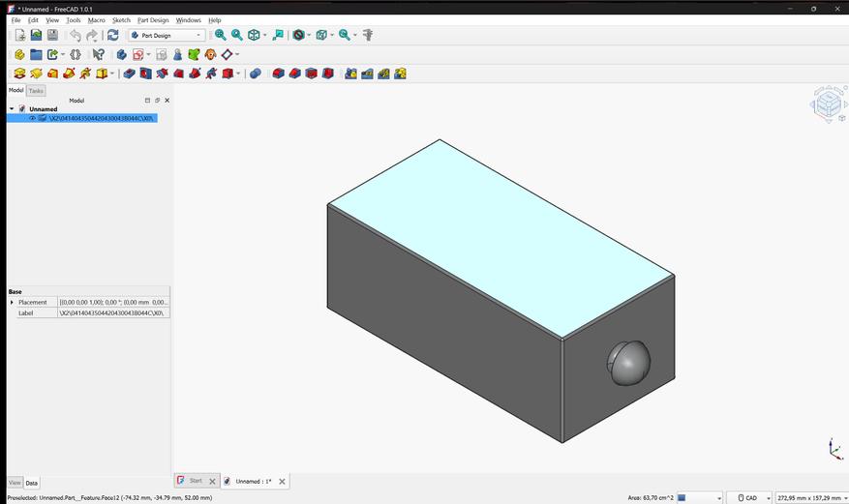Open the Sketch menu

121,20
